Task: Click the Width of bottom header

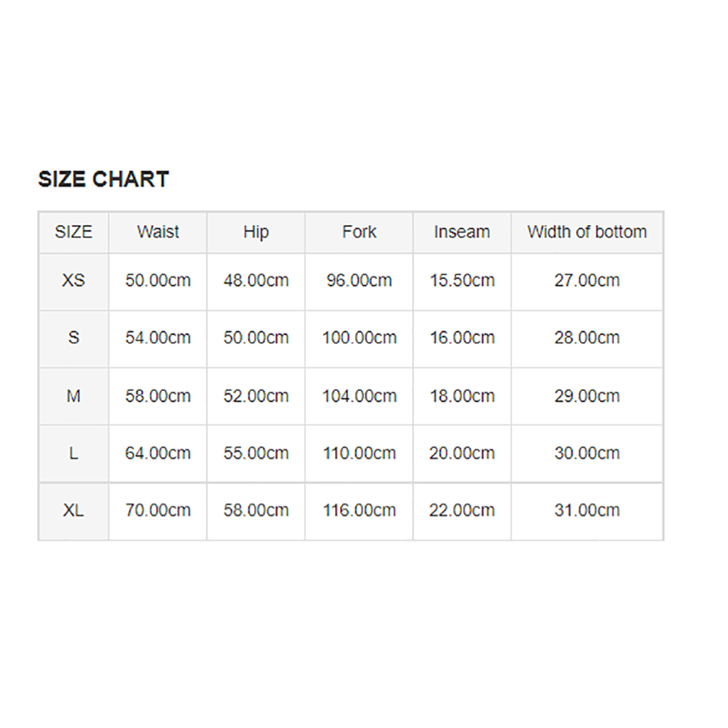Action: [x=587, y=232]
